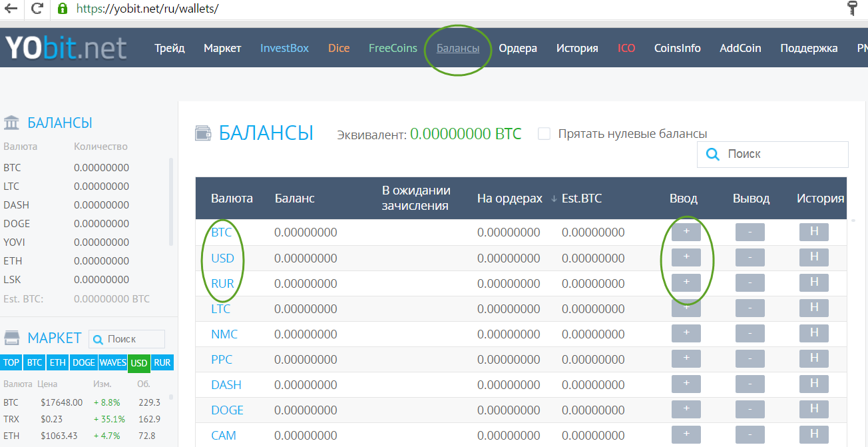Click the green padlock security icon
Screen dimensions: 868x447
click(63, 9)
